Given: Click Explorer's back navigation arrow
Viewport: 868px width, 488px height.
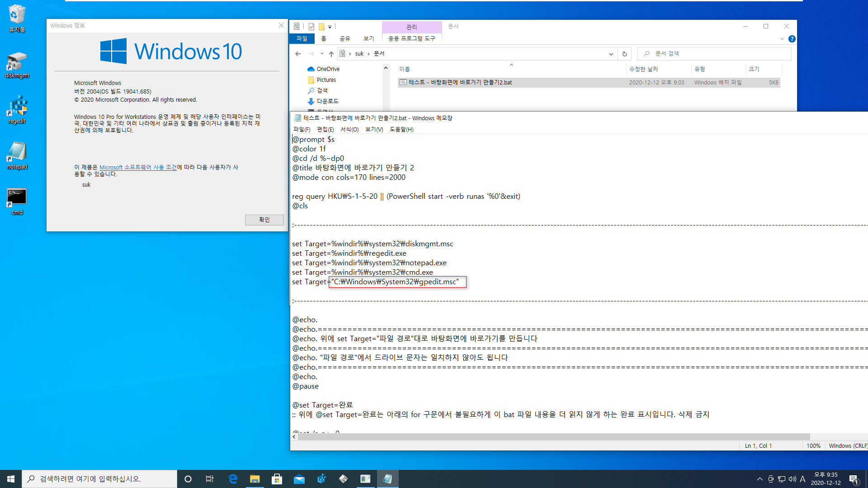Looking at the screenshot, I should click(x=298, y=54).
